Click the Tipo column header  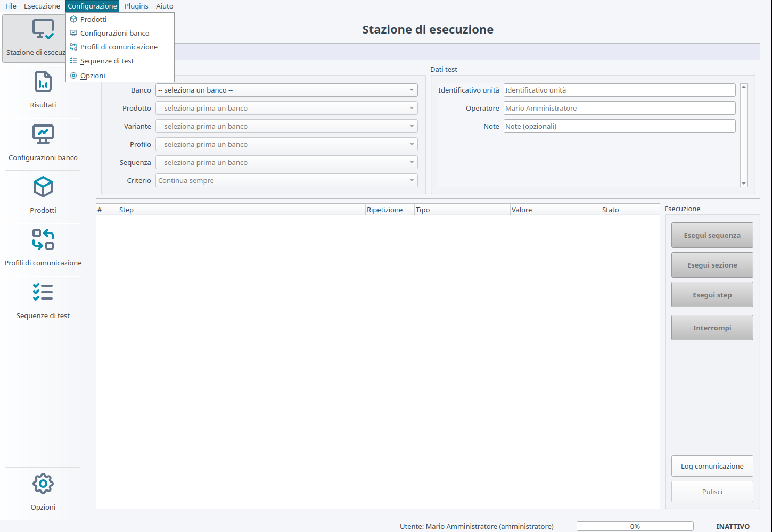pos(462,210)
